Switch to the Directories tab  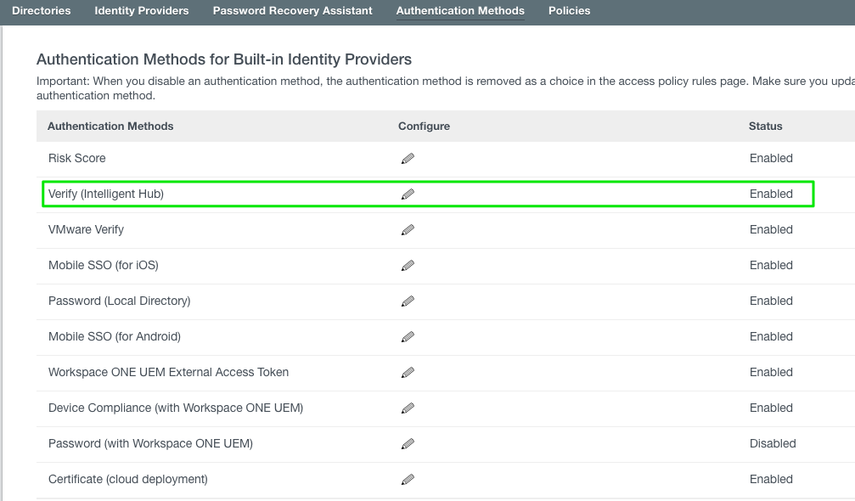pos(41,11)
